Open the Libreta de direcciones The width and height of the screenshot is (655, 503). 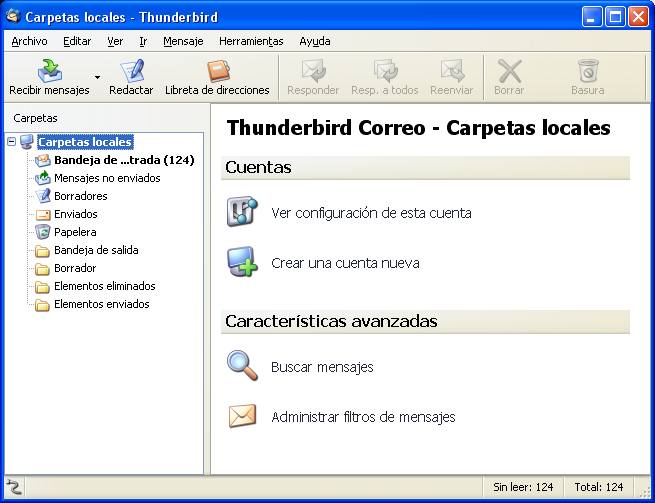[x=217, y=71]
